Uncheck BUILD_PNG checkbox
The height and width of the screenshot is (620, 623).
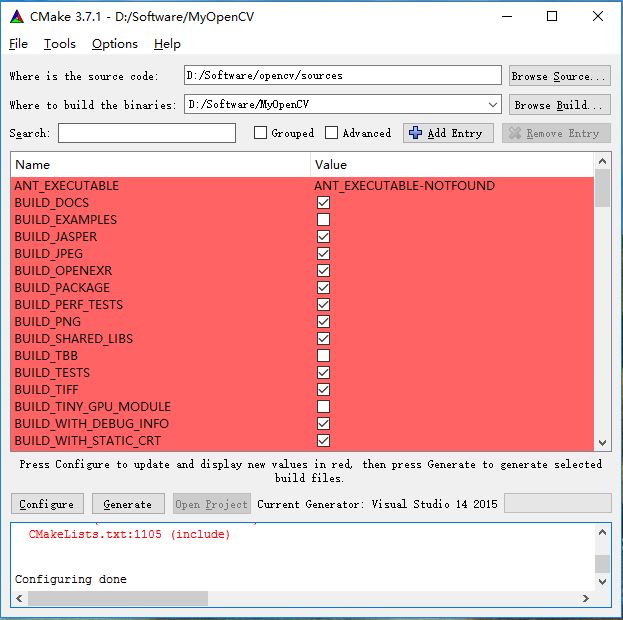click(323, 322)
